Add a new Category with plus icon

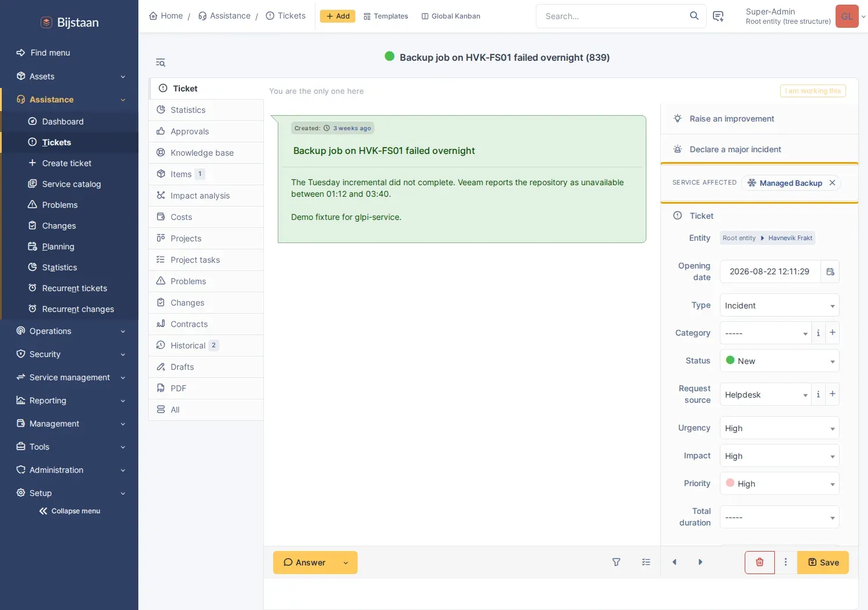pyautogui.click(x=833, y=333)
